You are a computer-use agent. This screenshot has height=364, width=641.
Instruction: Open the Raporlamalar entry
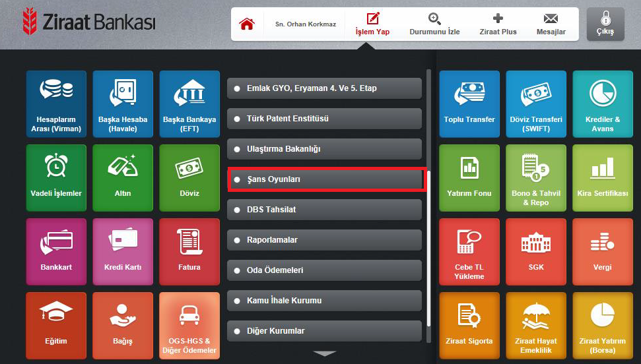(324, 240)
